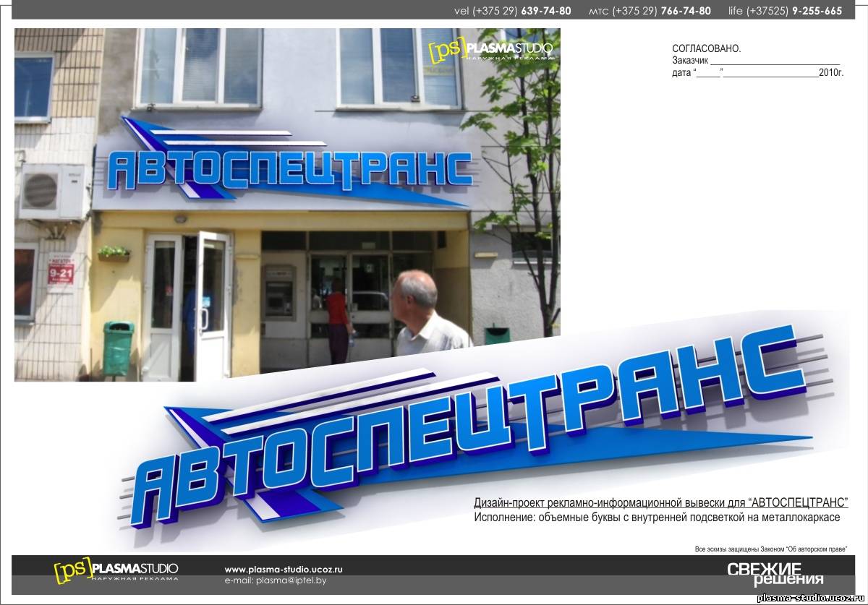This screenshot has height=605, width=868.
Task: Click the PLASMASTUDIO logo on the building photo
Action: pos(490,51)
